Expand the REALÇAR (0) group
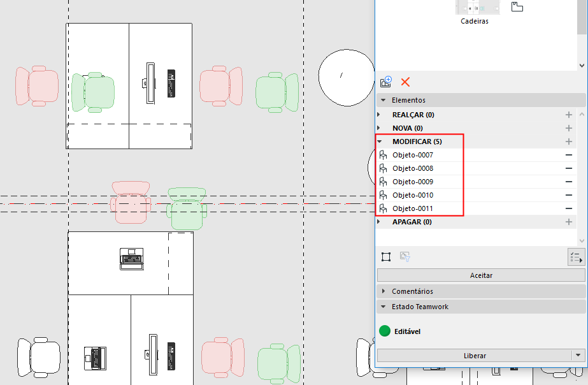Screen dimensions: 588x385 379,115
